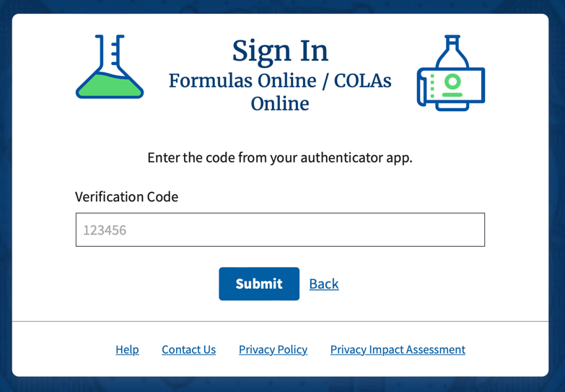The width and height of the screenshot is (565, 392).
Task: Click the 123456 placeholder text
Action: pyautogui.click(x=105, y=231)
